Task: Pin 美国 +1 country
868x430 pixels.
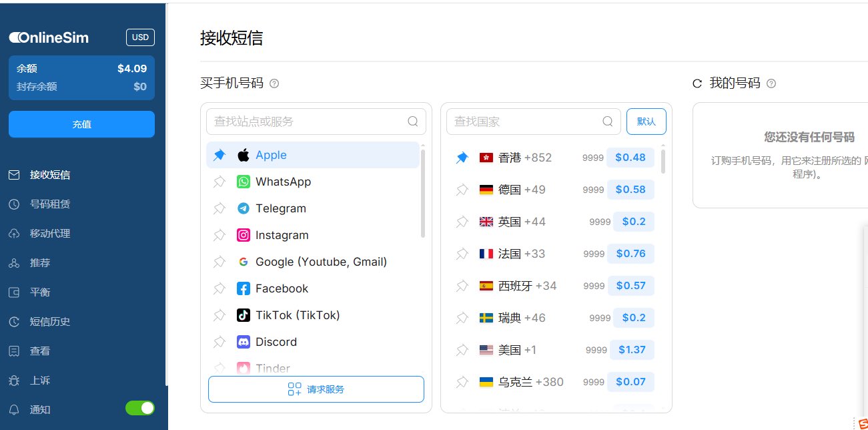Action: 462,350
